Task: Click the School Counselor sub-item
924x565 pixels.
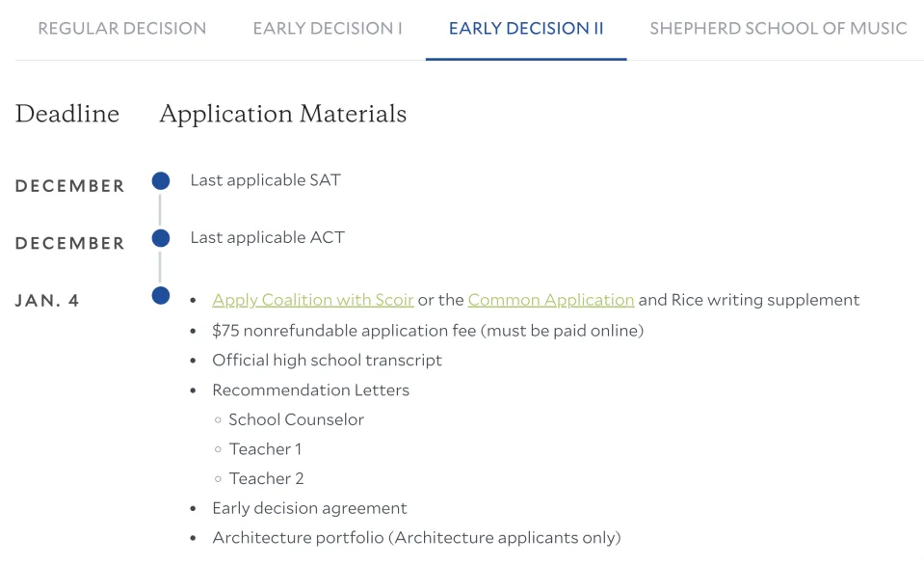Action: tap(296, 419)
